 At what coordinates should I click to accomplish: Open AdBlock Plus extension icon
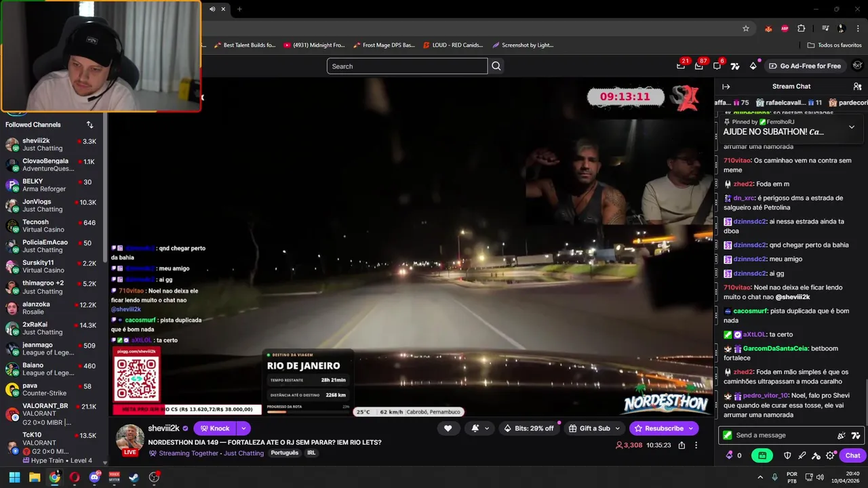[785, 28]
